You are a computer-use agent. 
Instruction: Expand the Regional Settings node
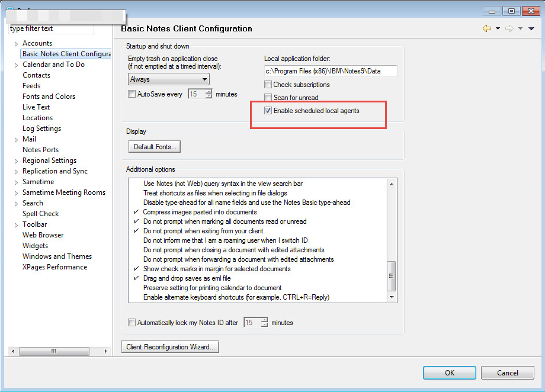(16, 161)
